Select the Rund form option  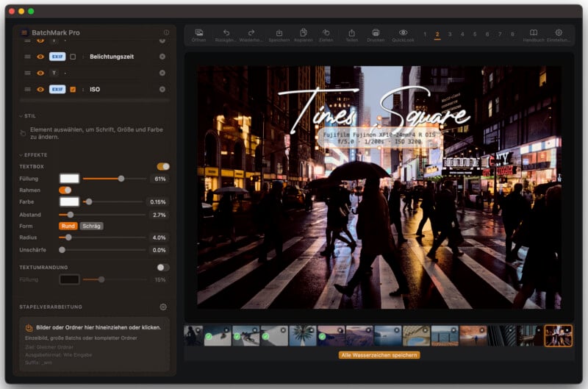[68, 226]
